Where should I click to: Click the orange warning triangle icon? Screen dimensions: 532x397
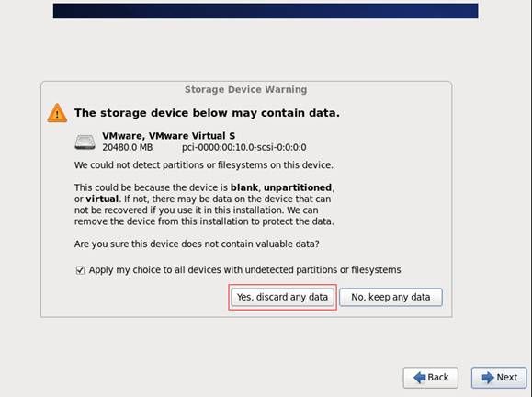tap(57, 113)
